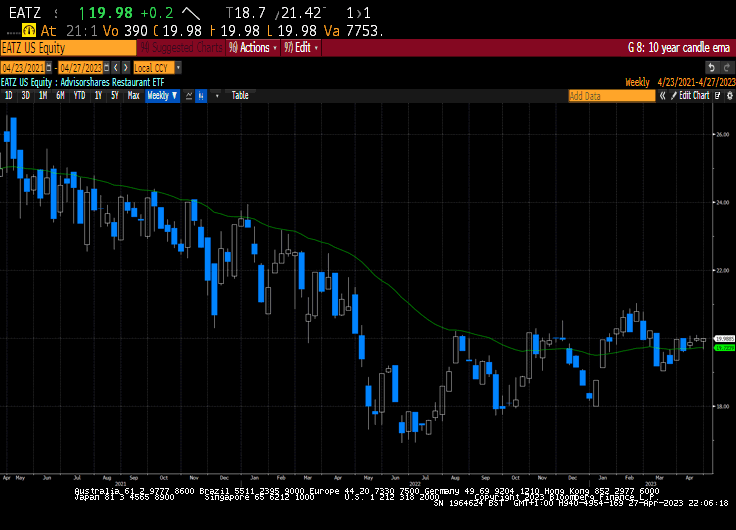
Task: Open the Actions menu
Action: click(254, 47)
